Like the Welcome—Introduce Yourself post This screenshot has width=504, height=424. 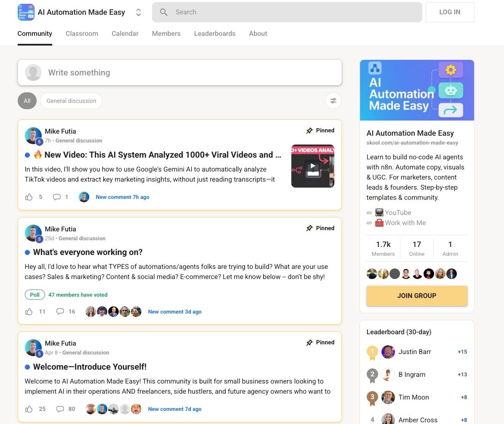(x=29, y=409)
